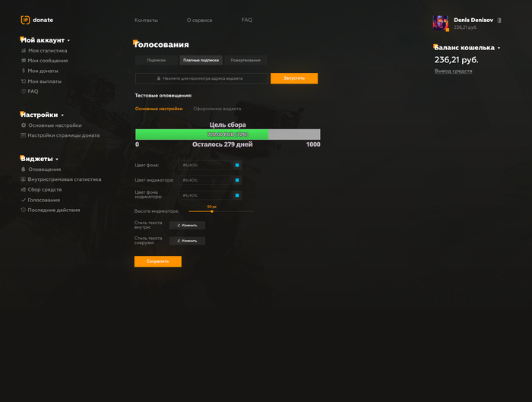Screen dimensions: 532x402
Task: Open Последние действия in sidebar
Action: (53, 210)
